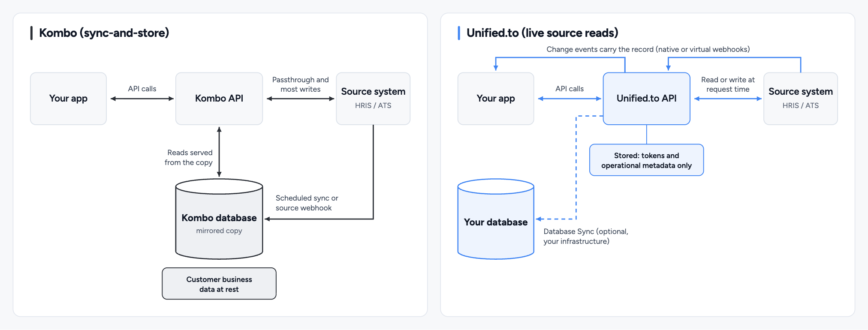Screen dimensions: 868x330
Task: Click the "Kombo (sync-and-store)" heading
Action: point(104,33)
